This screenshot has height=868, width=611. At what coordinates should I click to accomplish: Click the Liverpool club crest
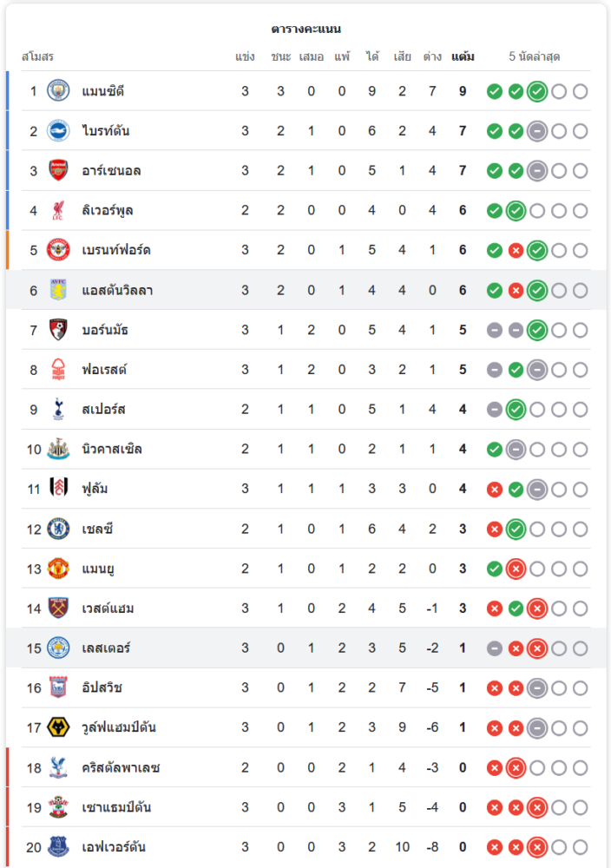pyautogui.click(x=58, y=210)
